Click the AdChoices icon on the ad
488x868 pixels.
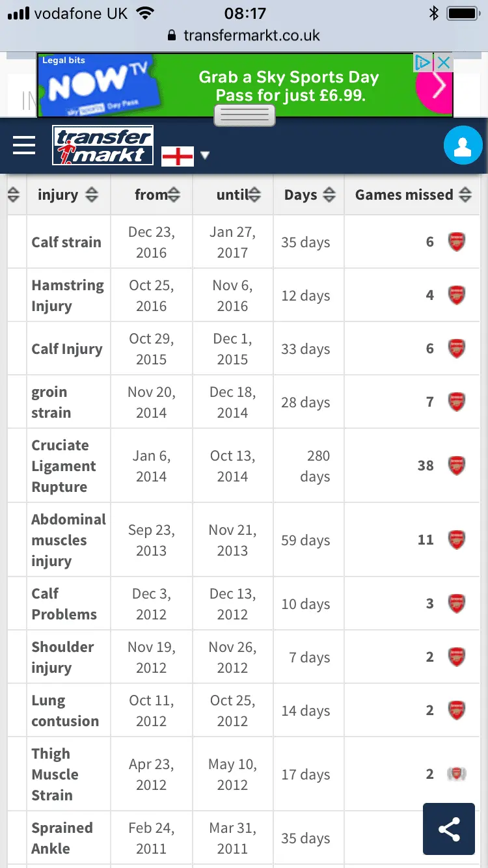423,62
